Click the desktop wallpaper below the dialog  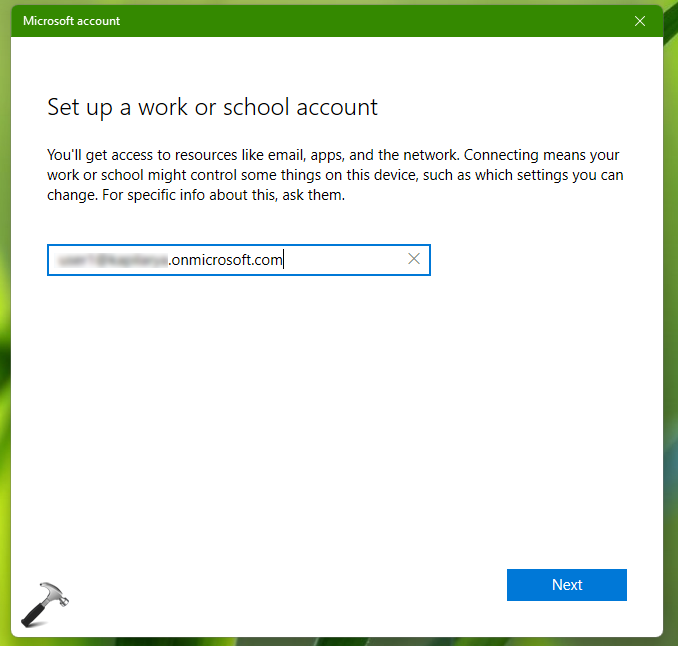pos(340,641)
